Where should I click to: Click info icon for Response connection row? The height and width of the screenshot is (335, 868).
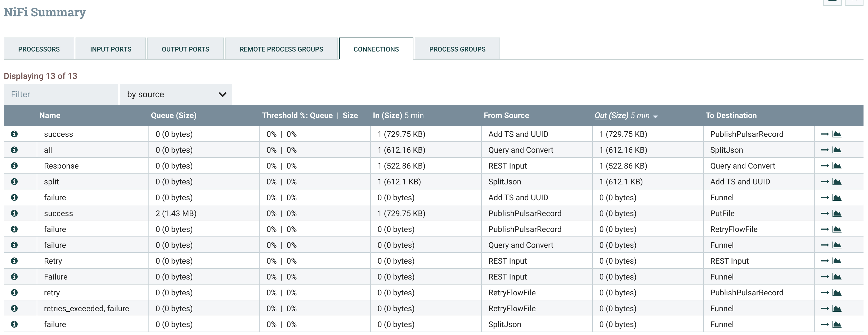click(x=14, y=165)
